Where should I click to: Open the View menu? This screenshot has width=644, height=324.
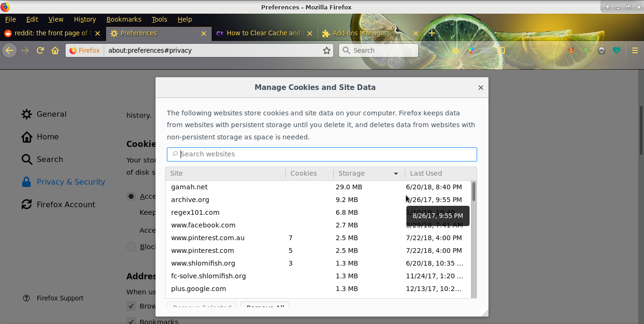tap(56, 19)
